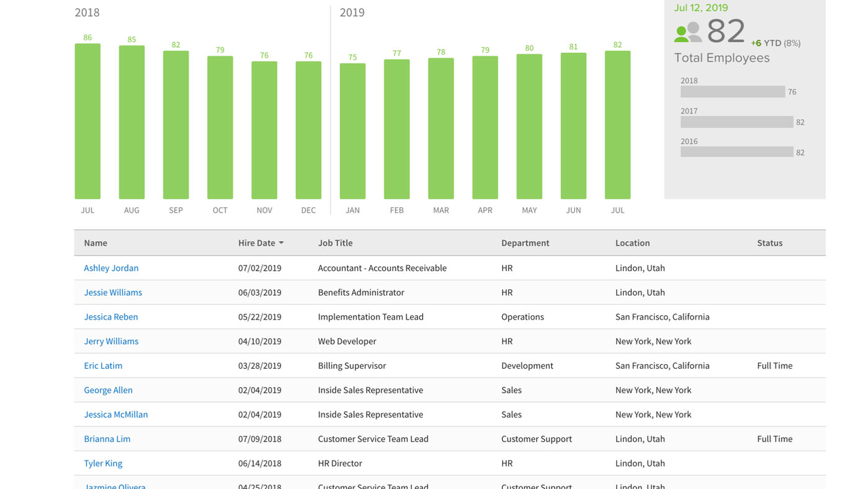Click the Job Title column header
The height and width of the screenshot is (489, 868).
coord(335,243)
